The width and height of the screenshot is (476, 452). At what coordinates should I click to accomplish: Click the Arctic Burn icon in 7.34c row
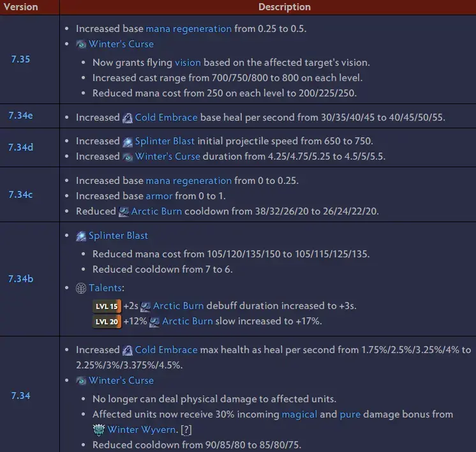coord(124,212)
